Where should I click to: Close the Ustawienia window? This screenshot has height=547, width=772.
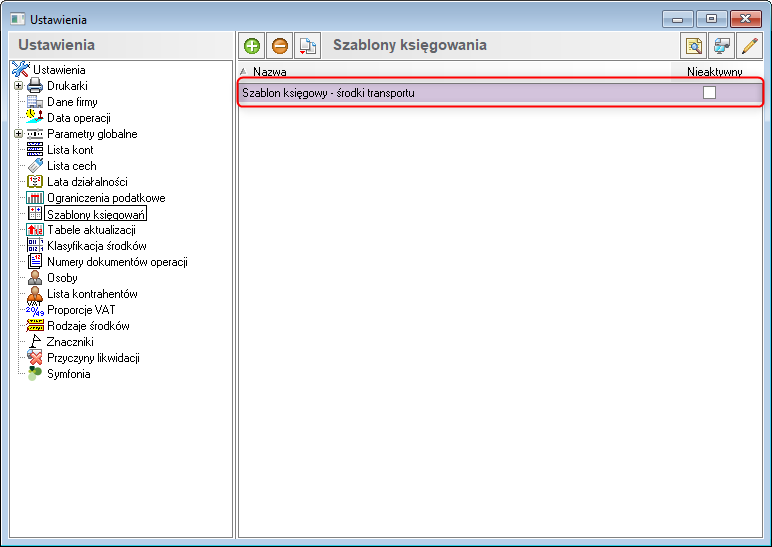tap(745, 19)
